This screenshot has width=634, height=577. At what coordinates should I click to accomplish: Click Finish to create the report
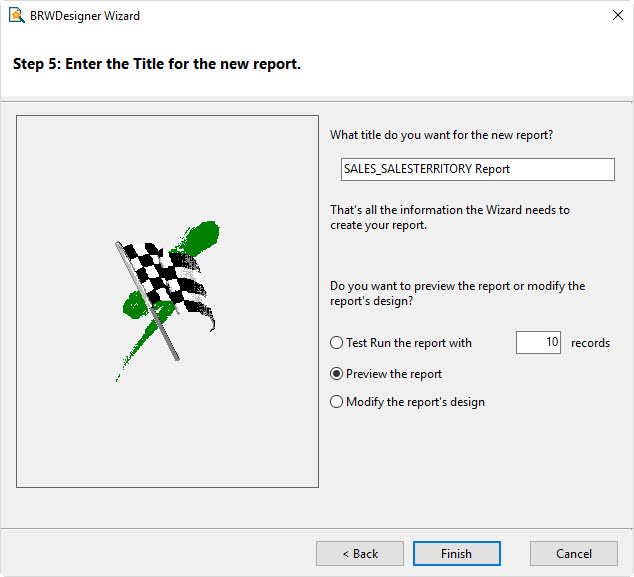[456, 554]
